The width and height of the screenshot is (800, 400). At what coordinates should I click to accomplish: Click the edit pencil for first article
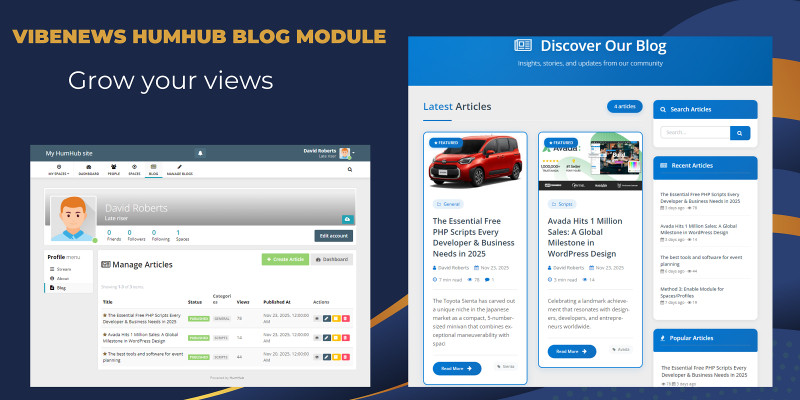click(327, 318)
